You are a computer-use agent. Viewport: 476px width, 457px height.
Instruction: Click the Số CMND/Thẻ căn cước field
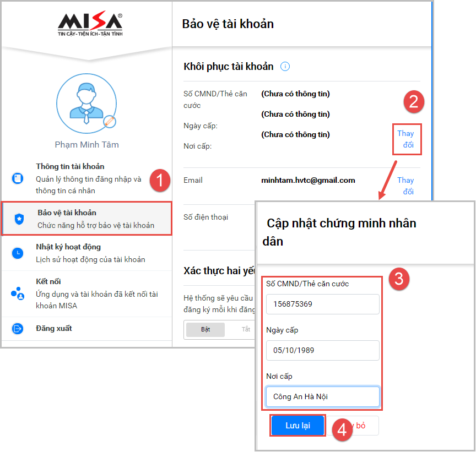(323, 304)
